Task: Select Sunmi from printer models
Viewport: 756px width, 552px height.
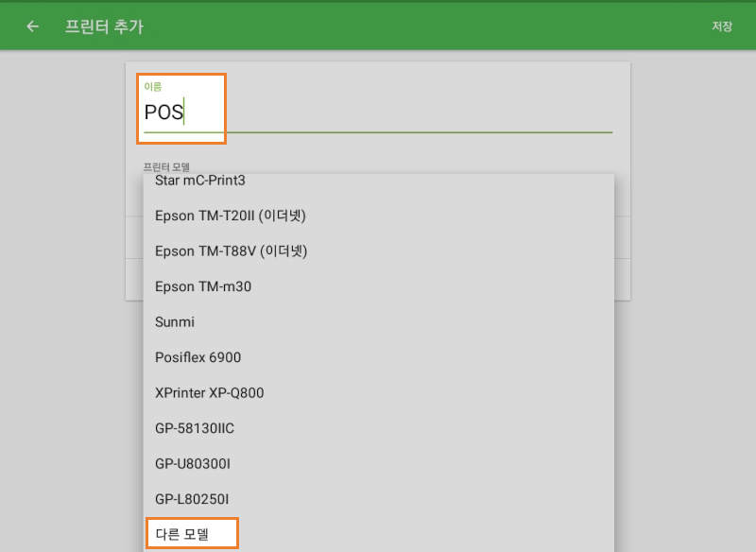Action: pos(379,322)
